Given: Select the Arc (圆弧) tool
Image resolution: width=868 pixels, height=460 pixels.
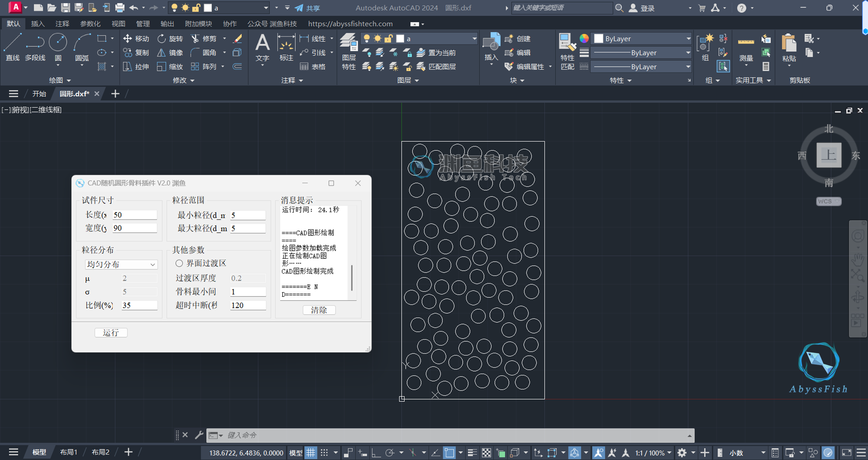Looking at the screenshot, I should pos(82,47).
